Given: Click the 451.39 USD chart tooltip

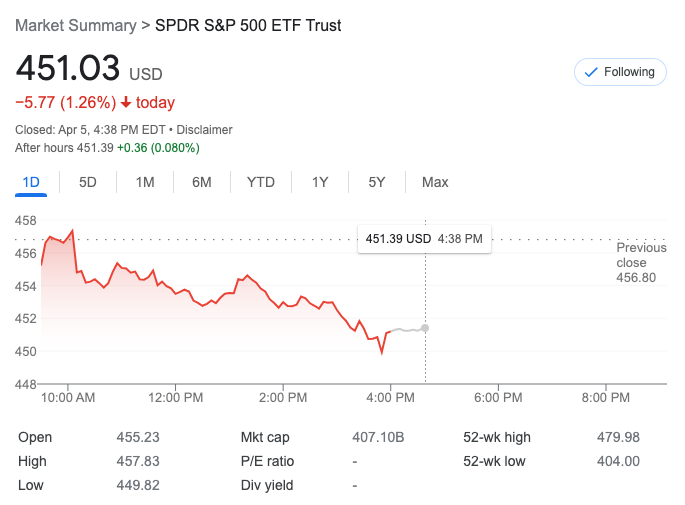Looking at the screenshot, I should pyautogui.click(x=424, y=239).
